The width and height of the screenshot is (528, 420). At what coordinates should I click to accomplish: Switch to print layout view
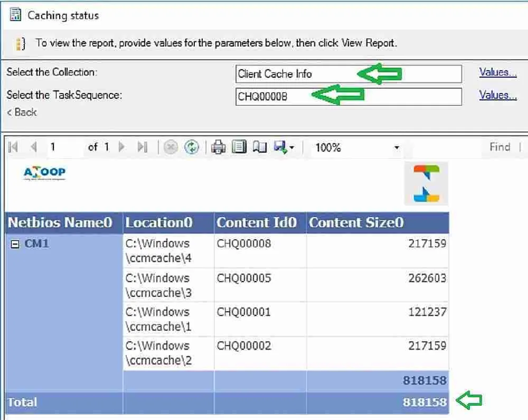tap(239, 147)
